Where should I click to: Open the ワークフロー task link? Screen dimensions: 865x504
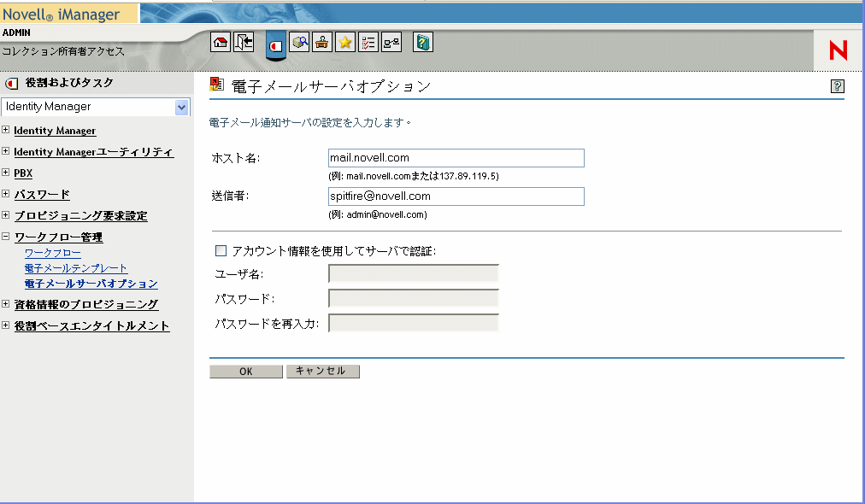click(53, 253)
